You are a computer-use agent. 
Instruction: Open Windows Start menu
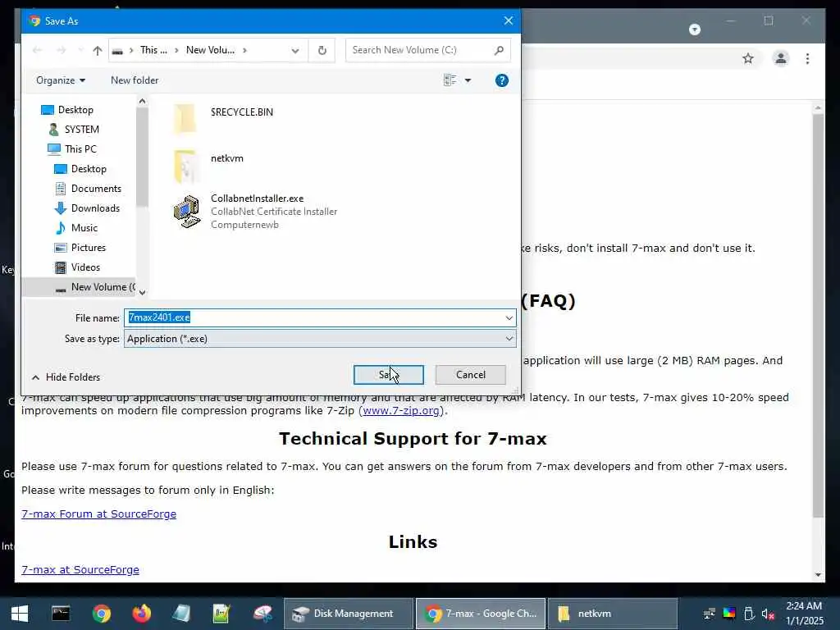tap(20, 614)
